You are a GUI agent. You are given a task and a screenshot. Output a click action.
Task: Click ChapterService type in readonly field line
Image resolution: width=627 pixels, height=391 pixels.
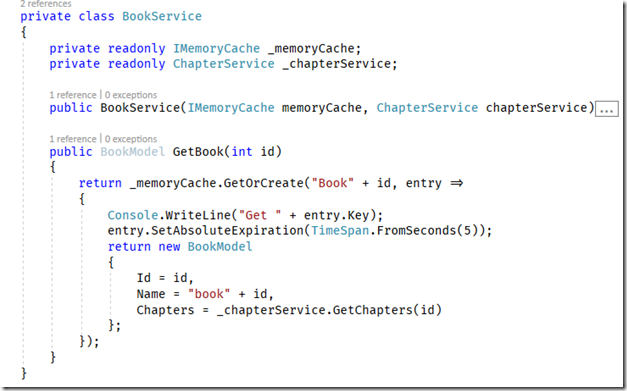click(x=224, y=64)
